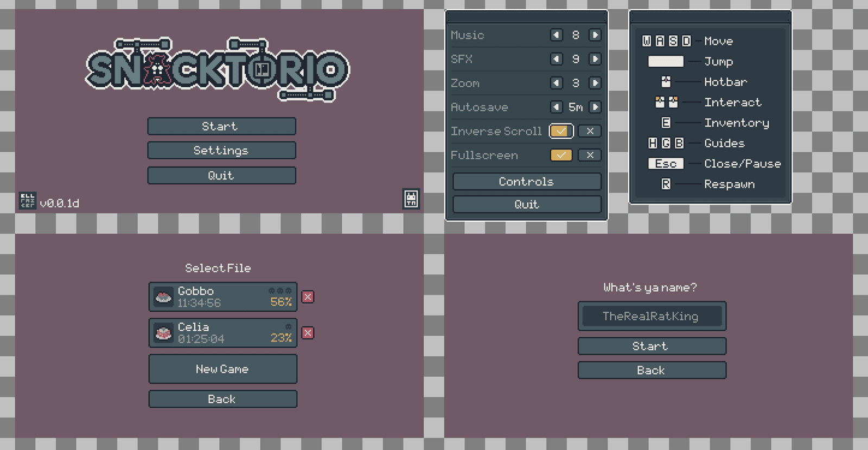This screenshot has width=868, height=450.
Task: Select Start on the title menu
Action: click(x=221, y=126)
